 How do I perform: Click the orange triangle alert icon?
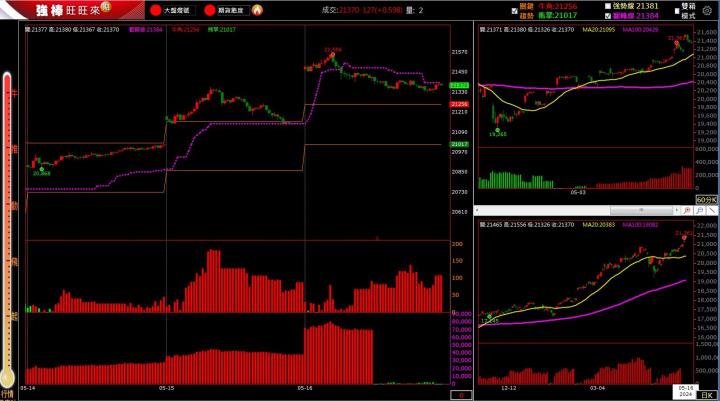257,10
